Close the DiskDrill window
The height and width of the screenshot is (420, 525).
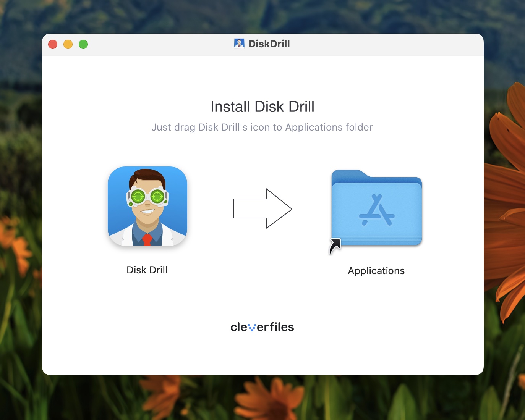53,44
